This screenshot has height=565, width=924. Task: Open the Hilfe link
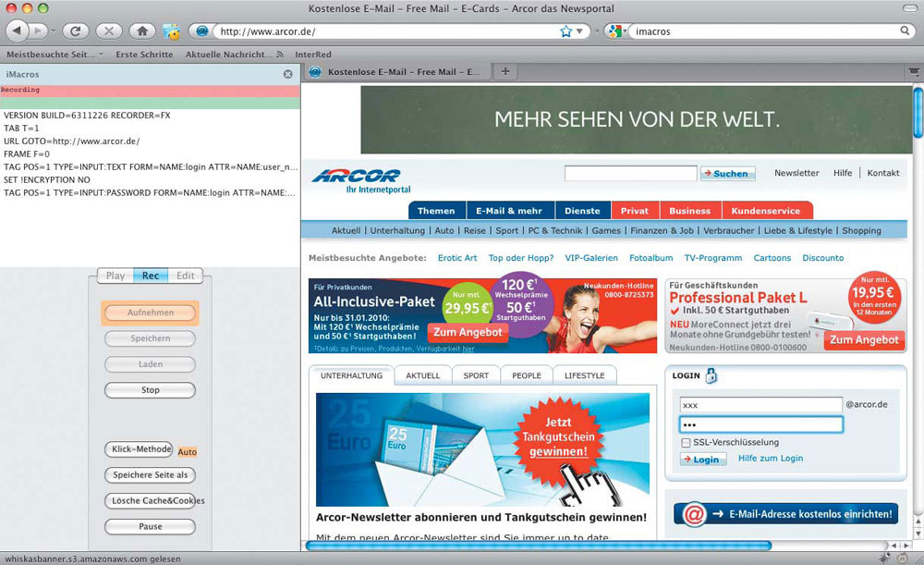pyautogui.click(x=843, y=173)
